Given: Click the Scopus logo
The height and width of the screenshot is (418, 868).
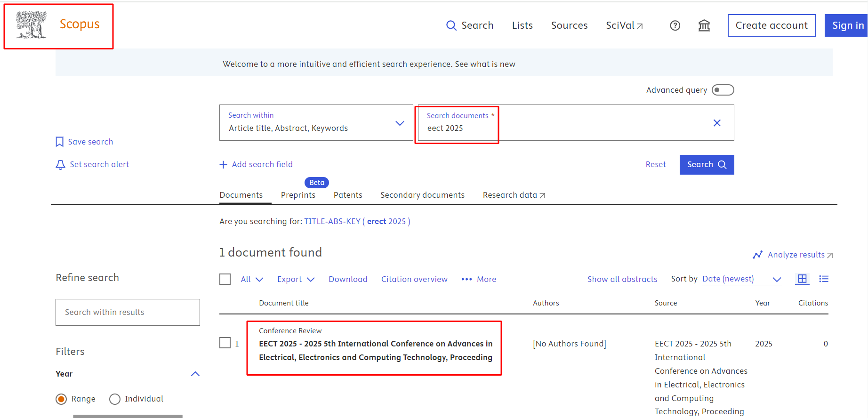Looking at the screenshot, I should [x=58, y=24].
